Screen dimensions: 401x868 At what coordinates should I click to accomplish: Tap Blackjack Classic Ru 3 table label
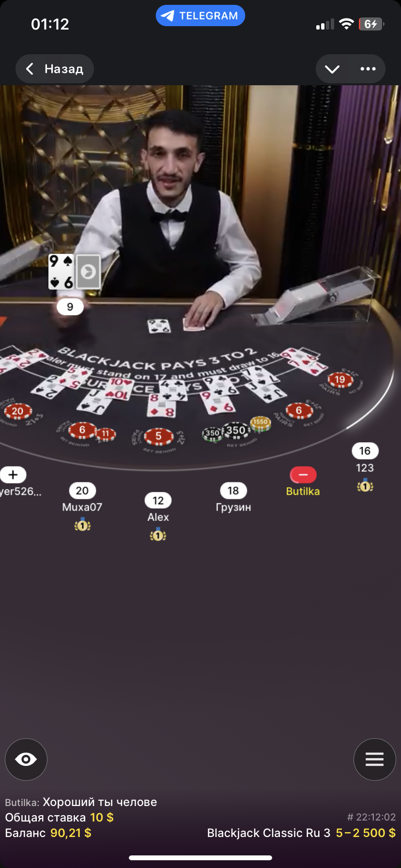[269, 833]
